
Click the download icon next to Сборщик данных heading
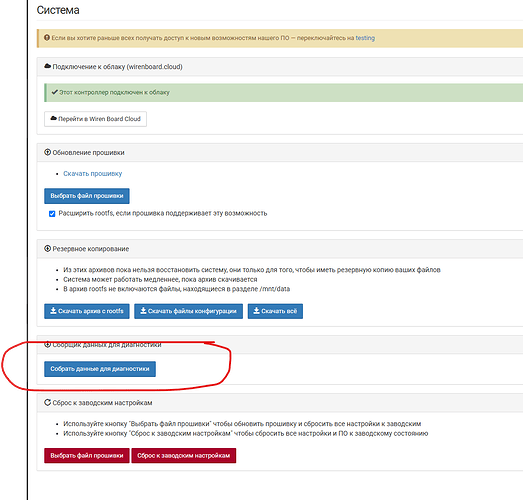(x=47, y=345)
